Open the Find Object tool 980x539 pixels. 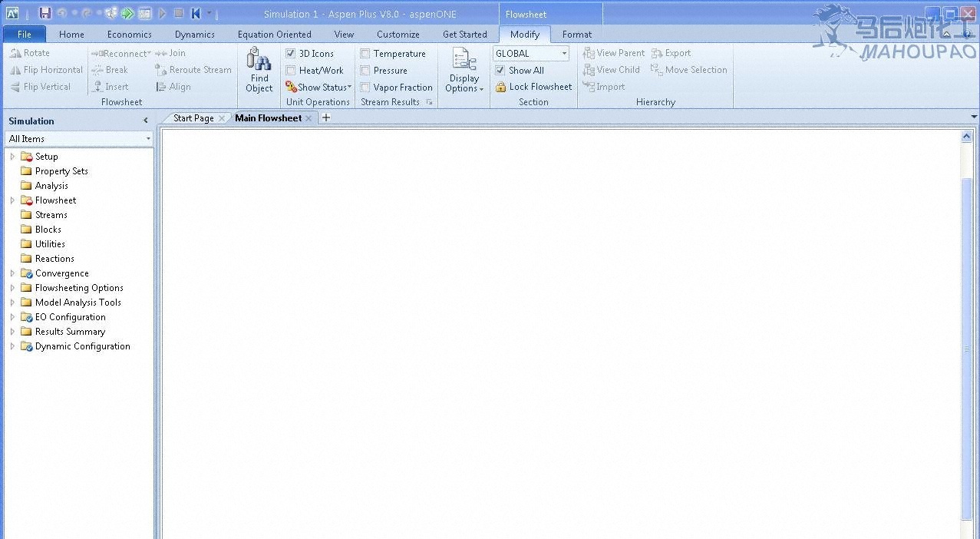pyautogui.click(x=259, y=70)
